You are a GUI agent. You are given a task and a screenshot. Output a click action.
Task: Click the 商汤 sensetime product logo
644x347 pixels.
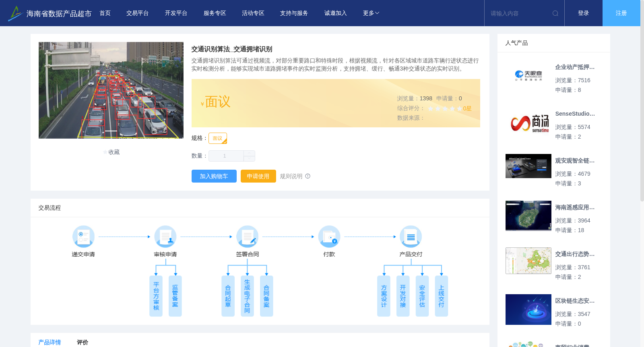(528, 123)
